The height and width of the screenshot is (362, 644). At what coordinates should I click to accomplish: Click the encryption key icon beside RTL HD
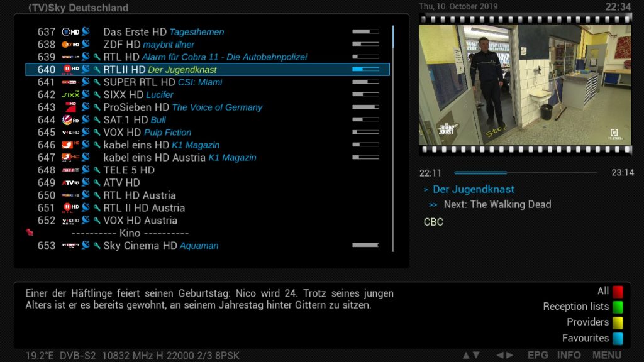[96, 57]
